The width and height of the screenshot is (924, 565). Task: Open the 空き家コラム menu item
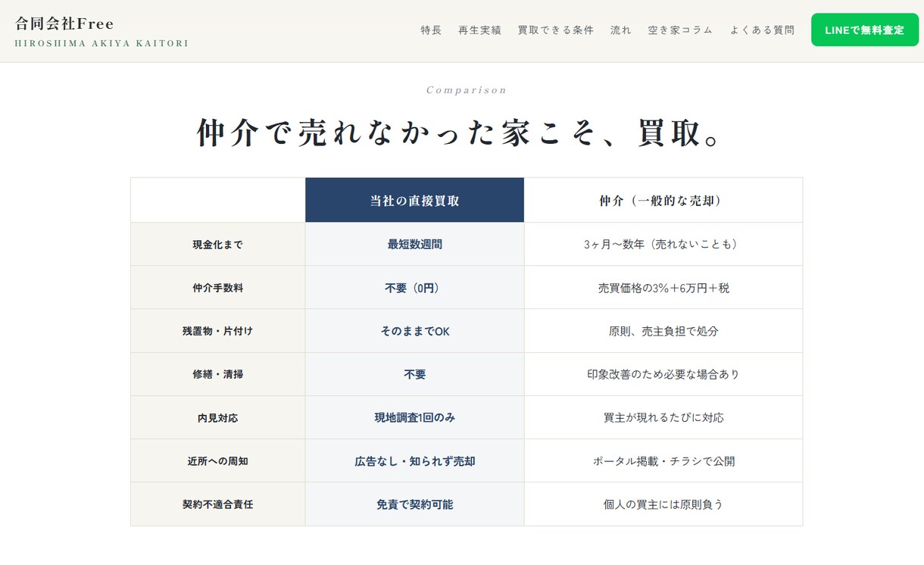[x=680, y=30]
